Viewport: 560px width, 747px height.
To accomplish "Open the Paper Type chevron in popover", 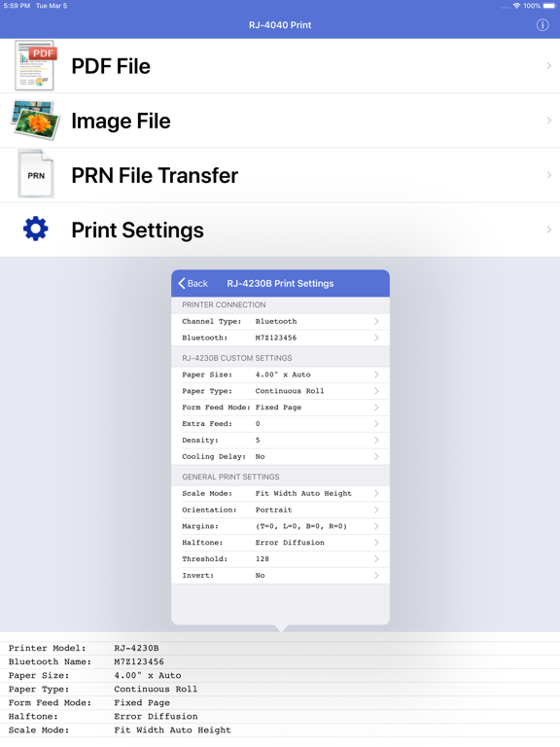I will pos(376,391).
